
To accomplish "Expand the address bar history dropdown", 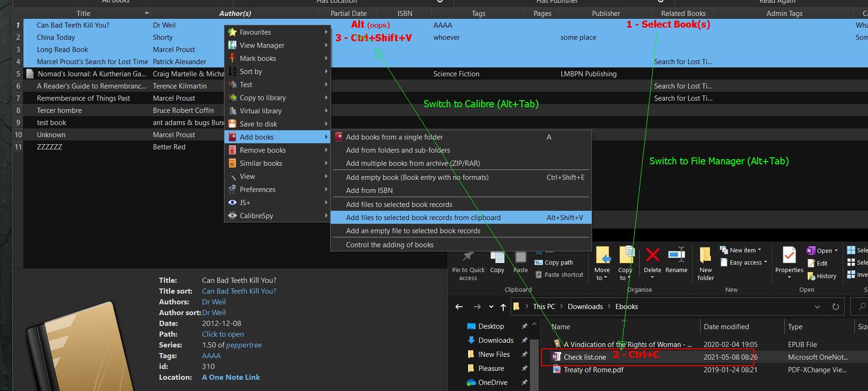I will tap(817, 307).
